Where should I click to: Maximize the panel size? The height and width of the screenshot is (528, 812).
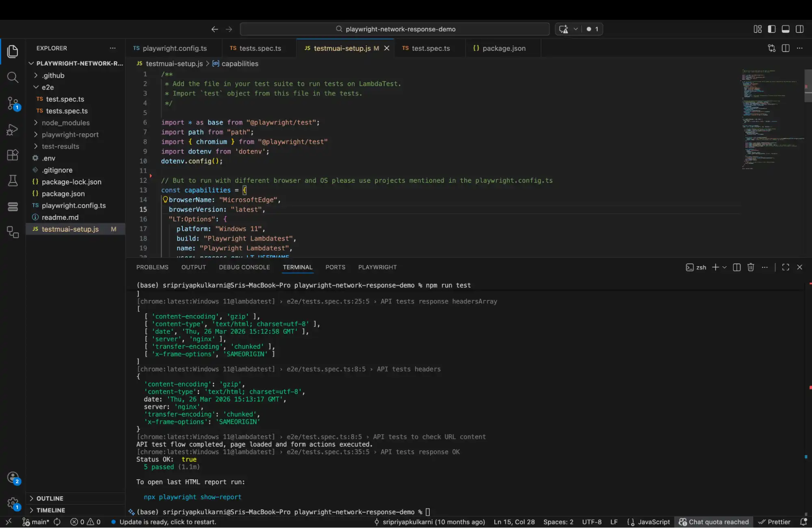tap(786, 267)
